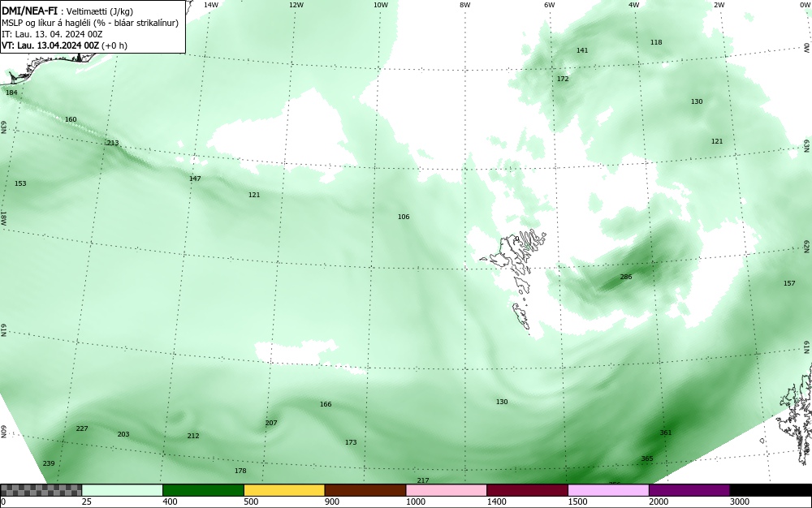
Task: Click the 8W longitude label
Action: click(465, 5)
